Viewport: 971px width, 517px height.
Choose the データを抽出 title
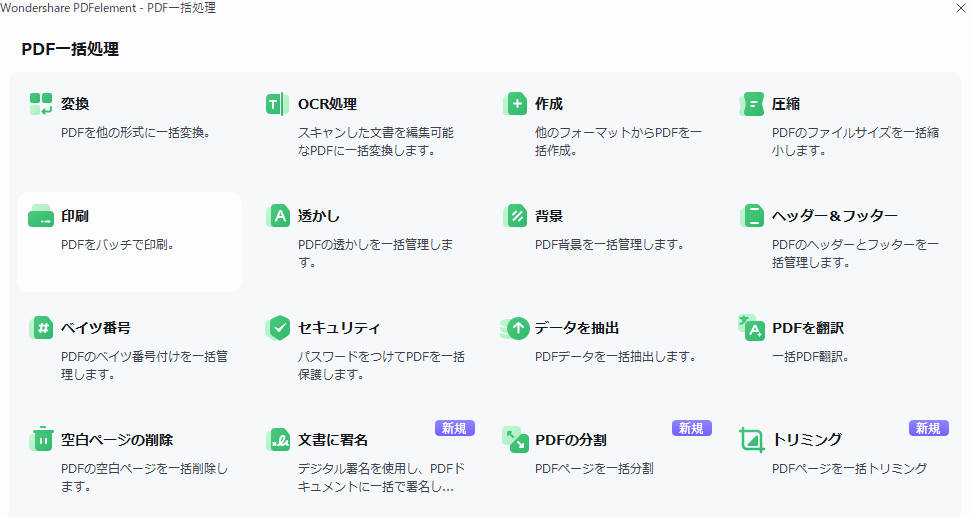coord(577,328)
